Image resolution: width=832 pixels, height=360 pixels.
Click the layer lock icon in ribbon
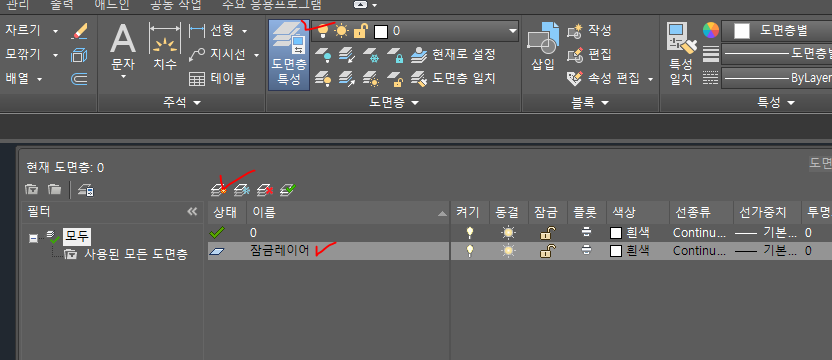(395, 54)
